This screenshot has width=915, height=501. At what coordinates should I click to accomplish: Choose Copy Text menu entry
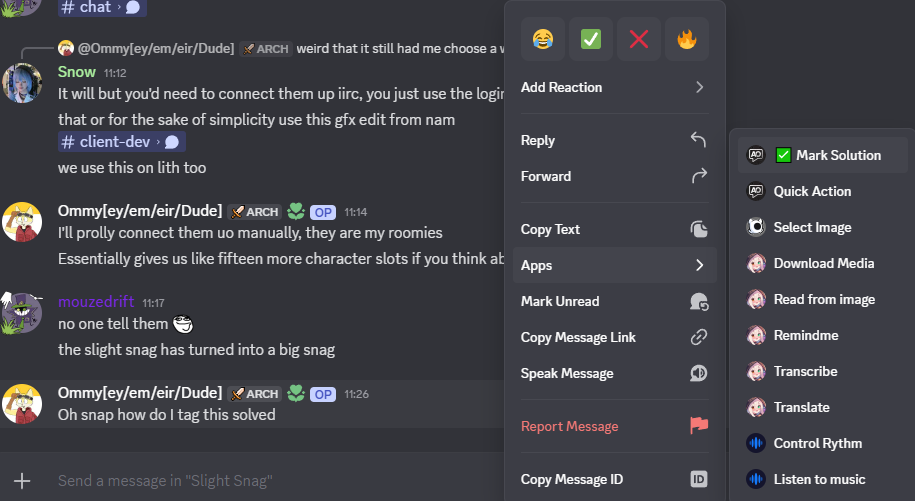[x=550, y=229]
